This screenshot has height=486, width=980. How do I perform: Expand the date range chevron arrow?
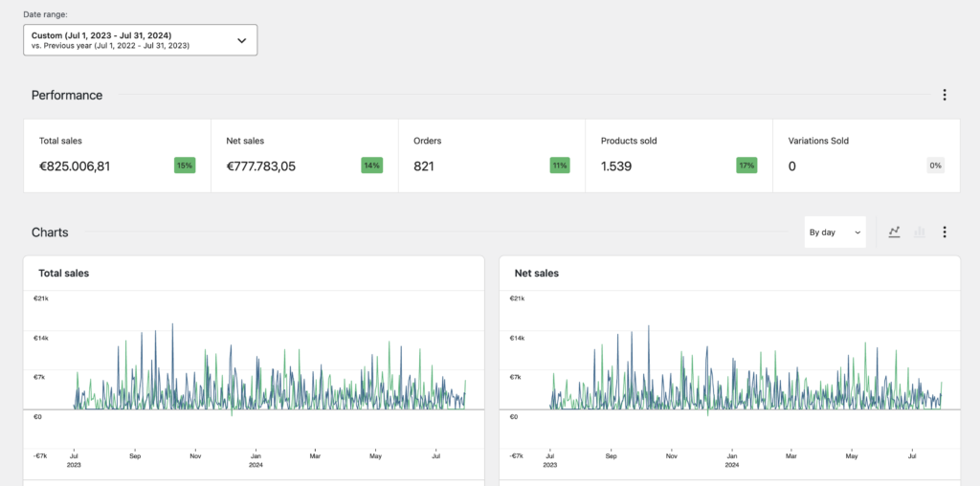coord(241,40)
